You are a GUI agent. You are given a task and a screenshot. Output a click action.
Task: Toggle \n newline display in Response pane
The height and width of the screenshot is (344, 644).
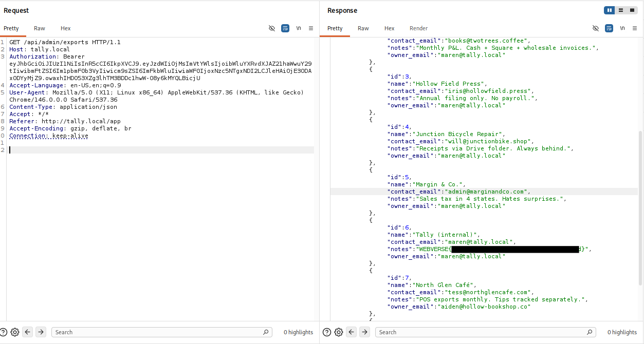pos(622,28)
